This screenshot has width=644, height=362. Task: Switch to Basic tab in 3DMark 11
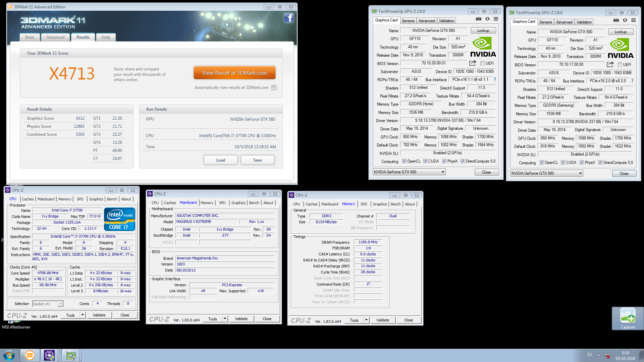30,37
